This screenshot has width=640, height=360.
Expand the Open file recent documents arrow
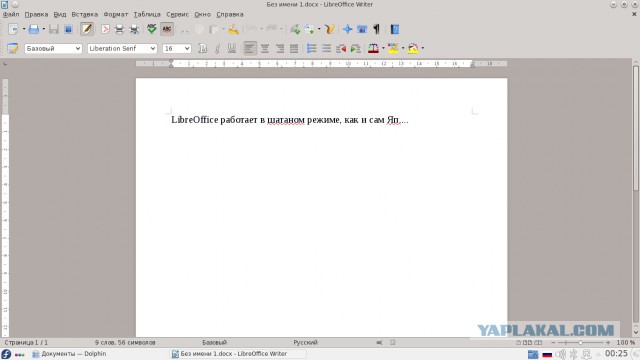point(44,29)
